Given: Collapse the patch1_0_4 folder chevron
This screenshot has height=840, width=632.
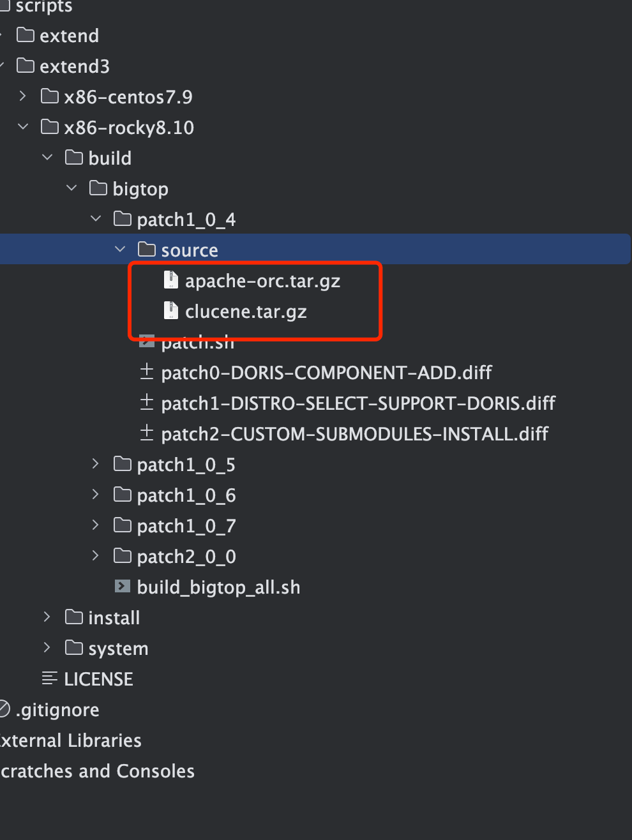Looking at the screenshot, I should [x=96, y=219].
